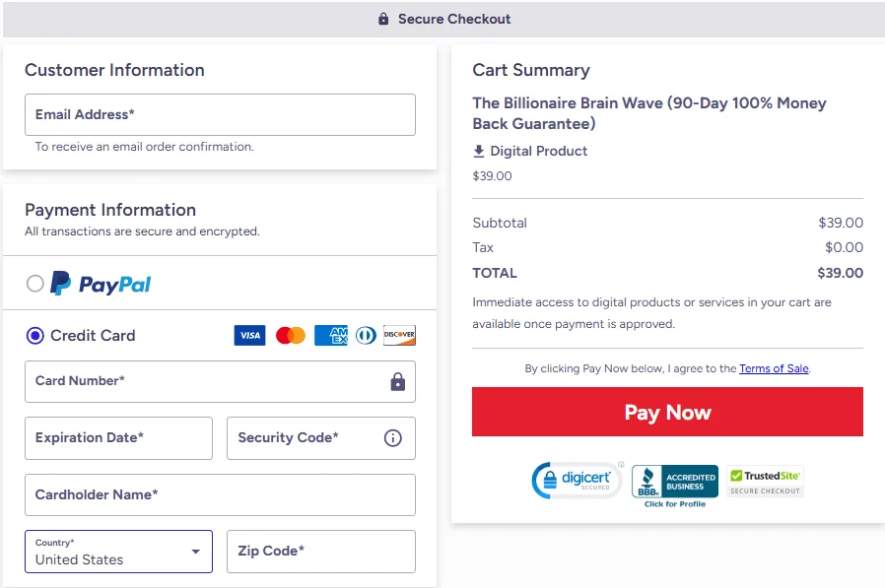This screenshot has width=885, height=588.
Task: Select the Credit Card payment option
Action: coord(36,335)
